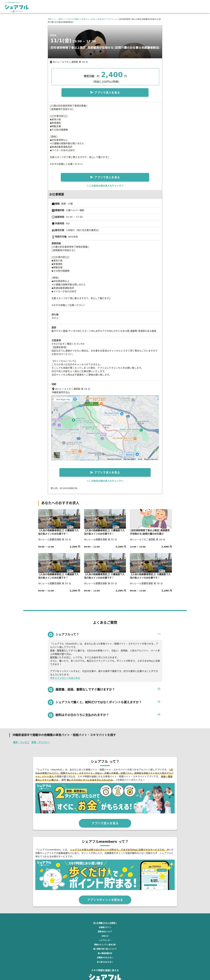Collapse the シェアフルって？ FAQ item

click(159, 634)
